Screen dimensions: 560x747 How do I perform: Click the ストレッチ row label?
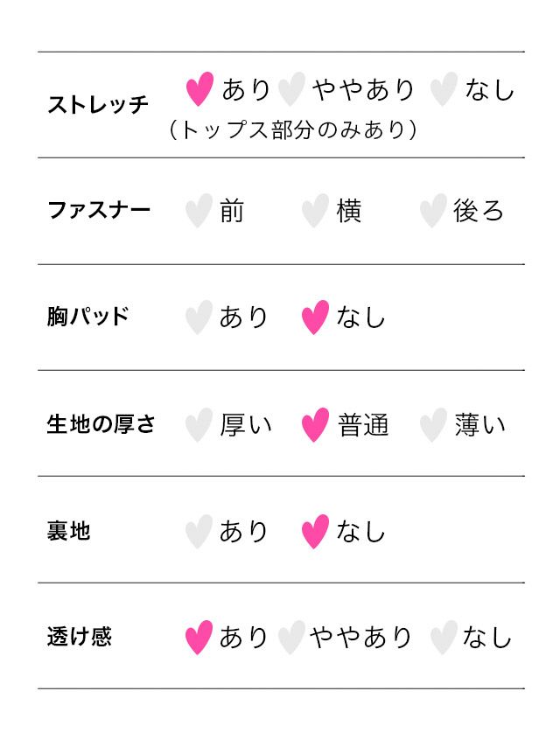[98, 105]
